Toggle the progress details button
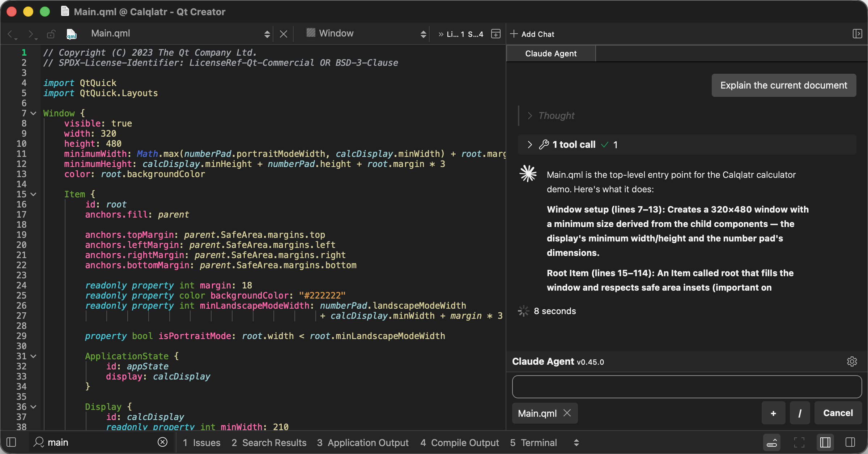 point(771,442)
